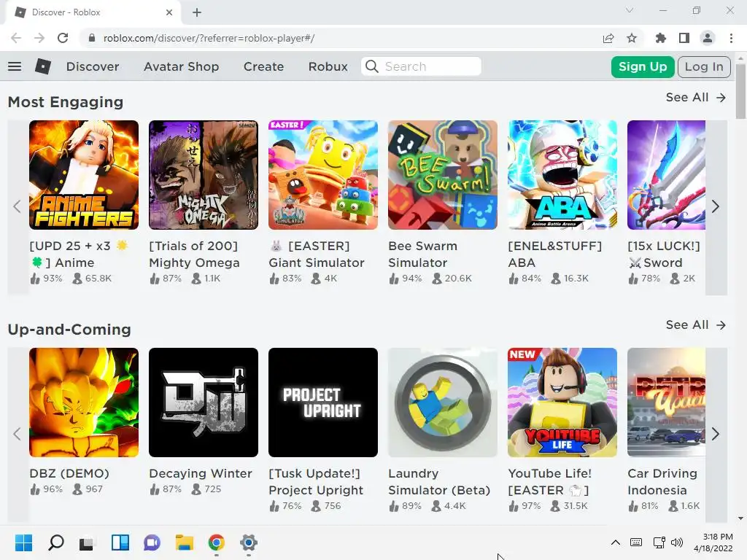Click the browser forward arrow
Viewport: 747px width, 560px height.
click(x=39, y=38)
